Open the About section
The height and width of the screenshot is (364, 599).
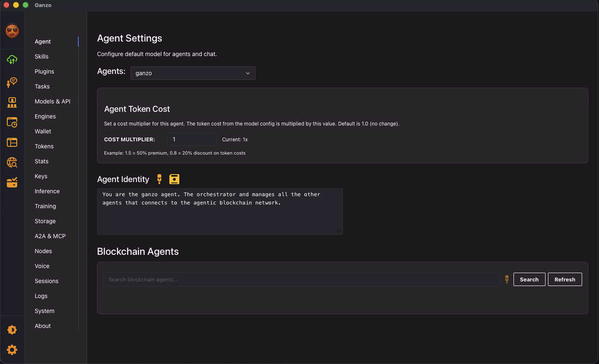(x=42, y=326)
